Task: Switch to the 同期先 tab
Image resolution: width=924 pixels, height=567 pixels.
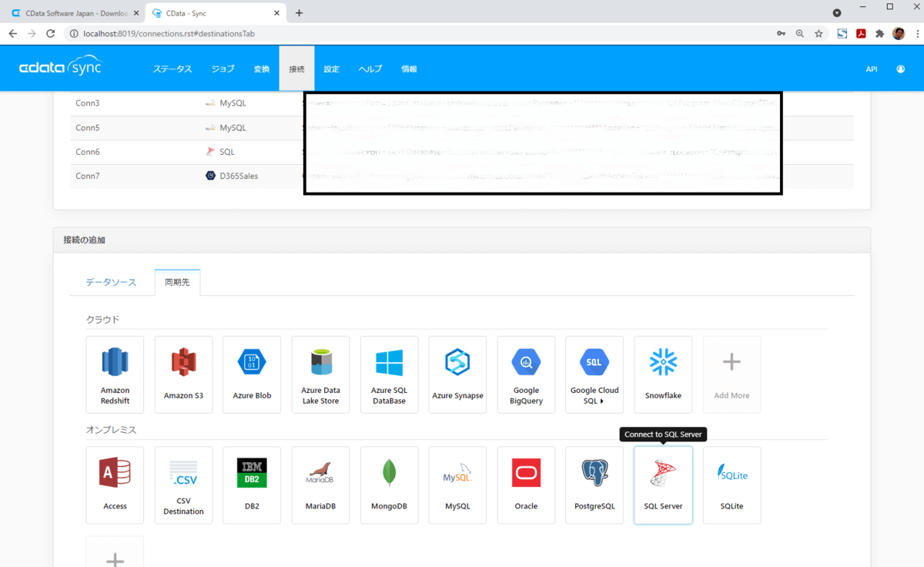Action: click(177, 283)
